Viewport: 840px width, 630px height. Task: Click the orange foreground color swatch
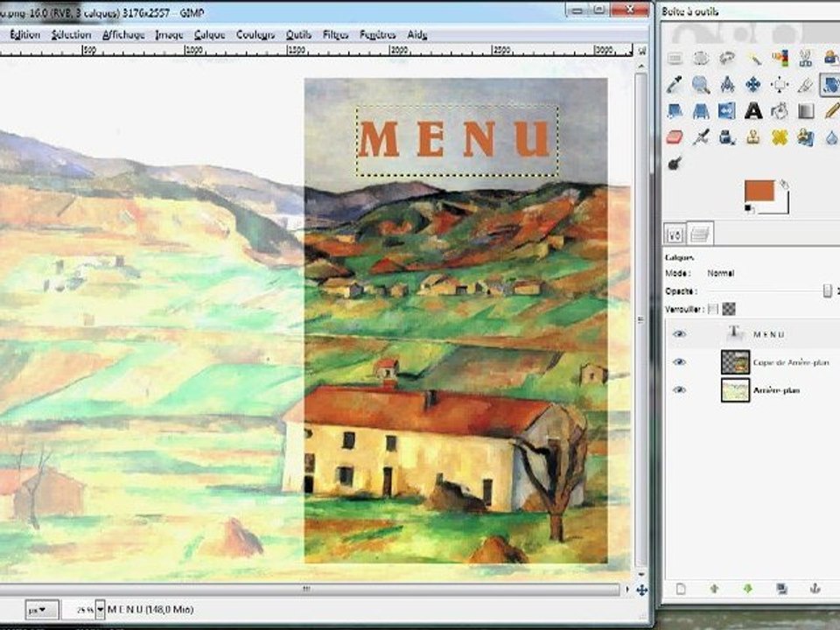pos(759,191)
